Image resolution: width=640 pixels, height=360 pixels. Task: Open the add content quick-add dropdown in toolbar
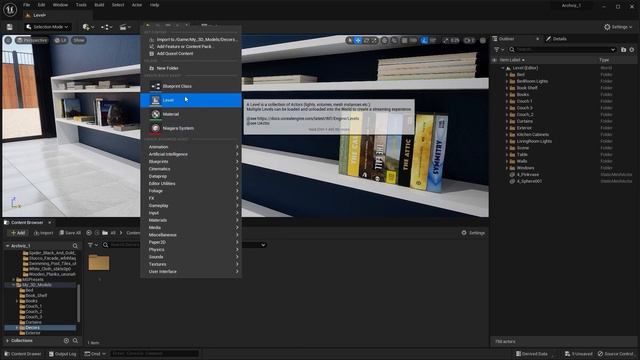pos(89,27)
